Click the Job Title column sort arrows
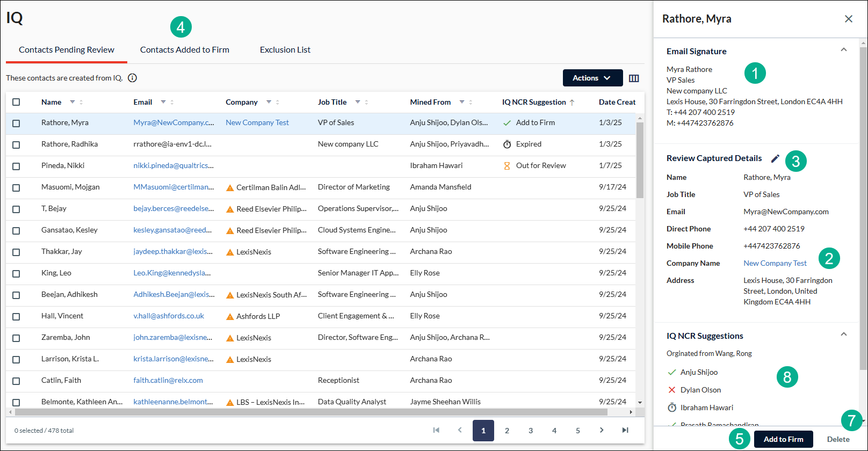868x451 pixels. pyautogui.click(x=366, y=102)
